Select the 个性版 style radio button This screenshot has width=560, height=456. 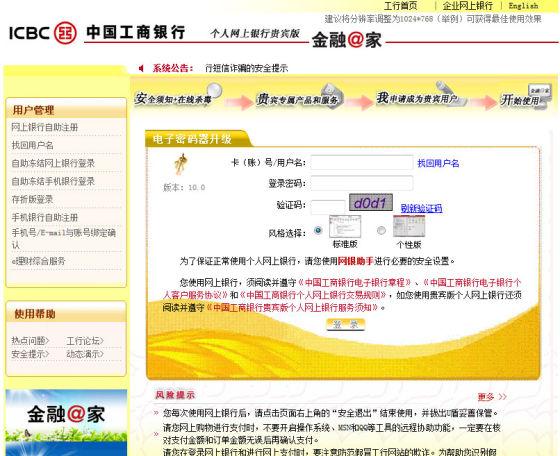click(x=381, y=230)
